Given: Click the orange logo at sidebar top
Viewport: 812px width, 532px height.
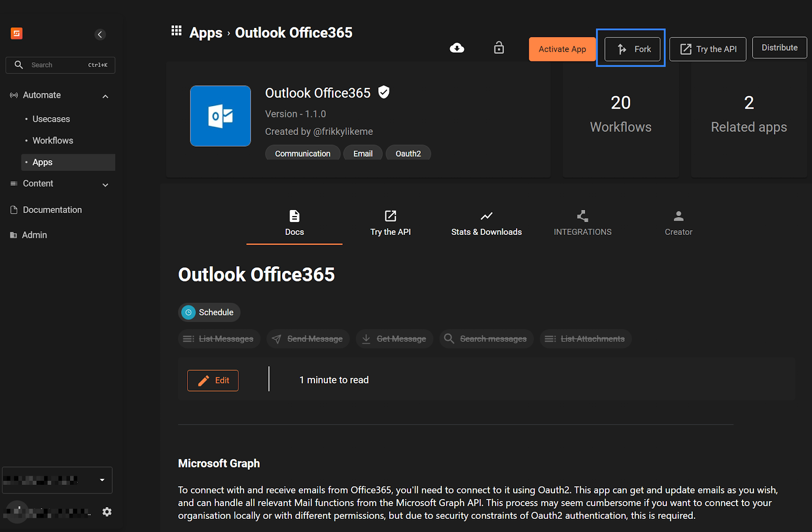Looking at the screenshot, I should click(x=16, y=33).
